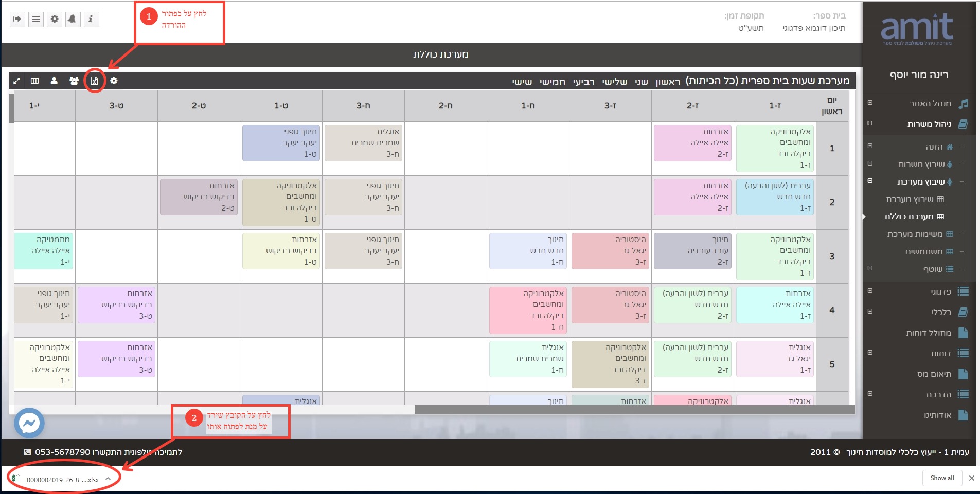The height and width of the screenshot is (494, 980).
Task: Expand timetable to fullscreen with arrows icon
Action: tap(16, 81)
